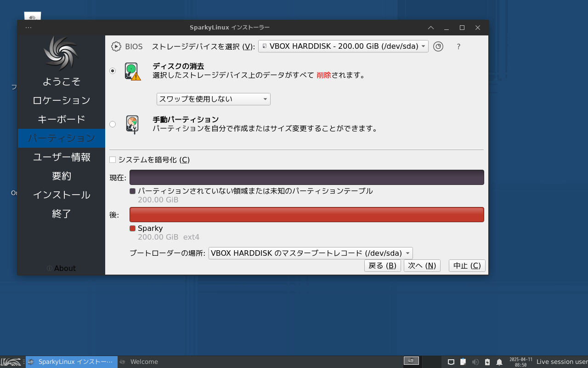
Task: Select the manual partitioning radio button
Action: (113, 124)
